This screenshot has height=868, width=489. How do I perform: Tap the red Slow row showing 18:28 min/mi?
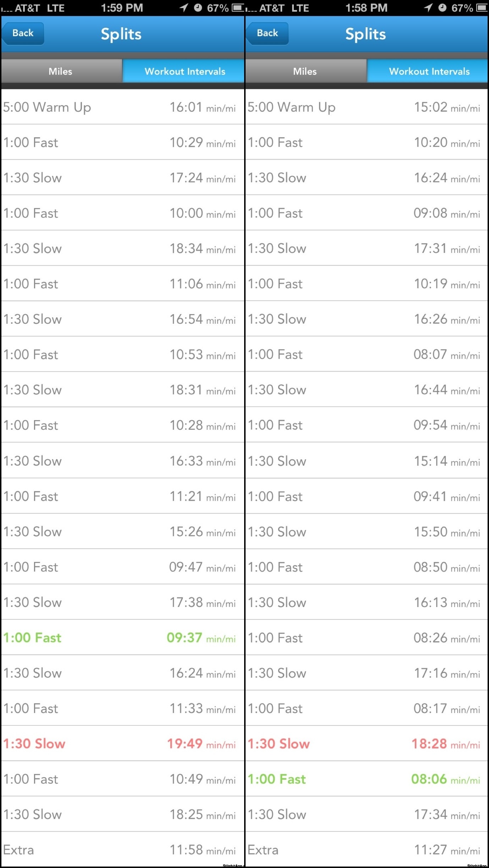[366, 744]
